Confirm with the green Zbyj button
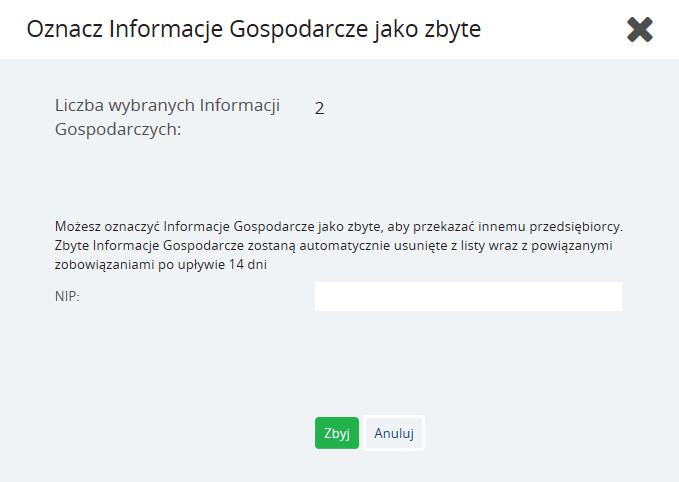 (337, 433)
